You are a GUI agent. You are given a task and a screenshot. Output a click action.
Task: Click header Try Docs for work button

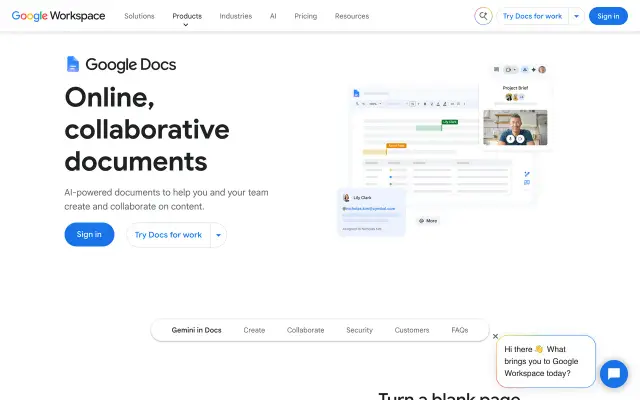(532, 16)
